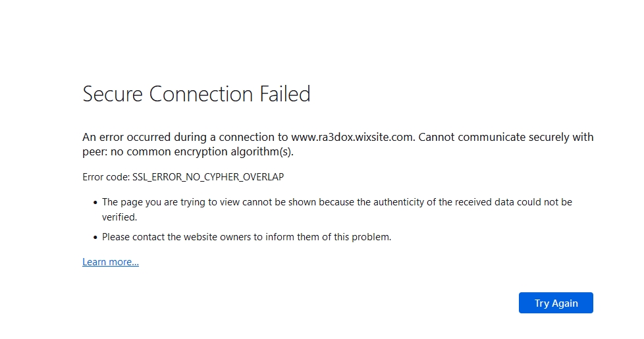The height and width of the screenshot is (339, 644).
Task: Click the second bullet point marker
Action: (x=95, y=238)
